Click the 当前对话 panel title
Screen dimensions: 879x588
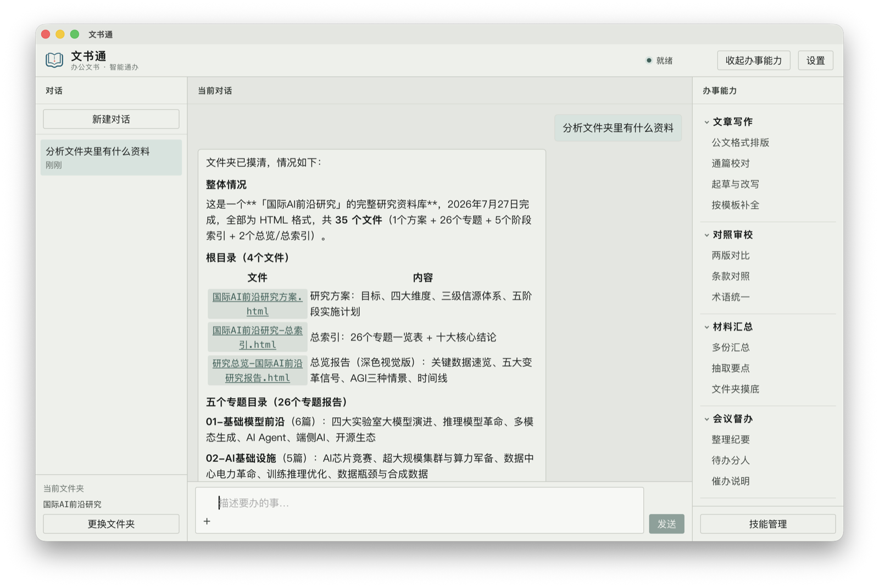click(x=215, y=91)
